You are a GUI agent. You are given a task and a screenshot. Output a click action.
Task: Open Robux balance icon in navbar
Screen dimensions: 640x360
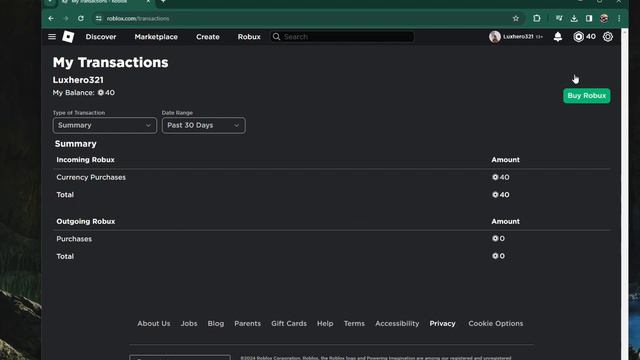(578, 37)
